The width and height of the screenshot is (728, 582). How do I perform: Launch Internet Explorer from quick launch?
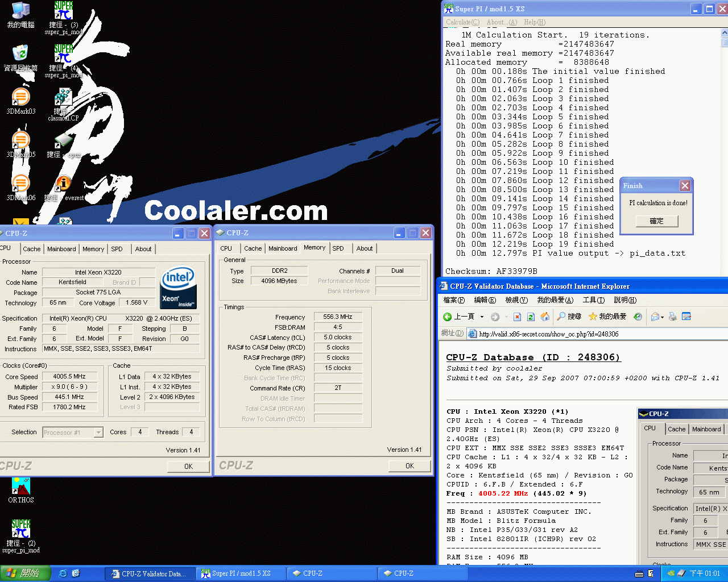pos(63,573)
